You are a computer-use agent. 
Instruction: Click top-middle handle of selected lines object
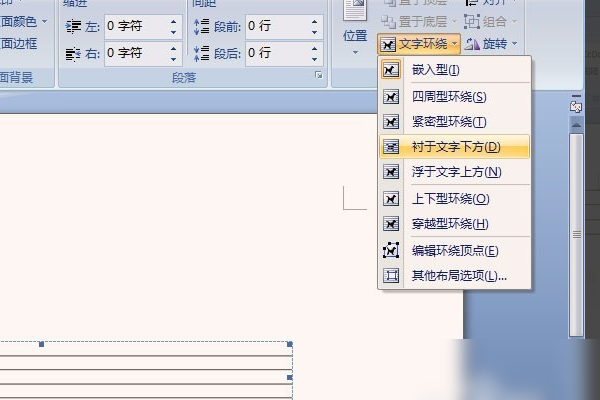click(x=41, y=344)
